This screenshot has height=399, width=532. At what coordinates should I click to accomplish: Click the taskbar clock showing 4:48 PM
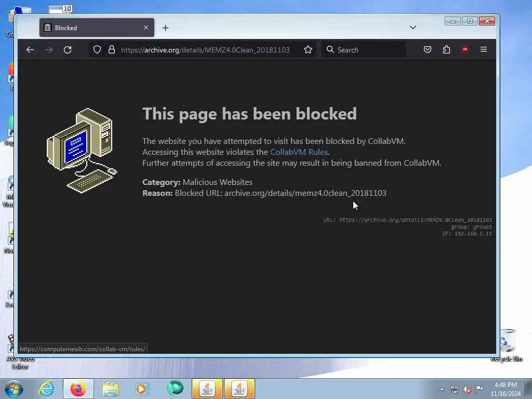pos(506,389)
